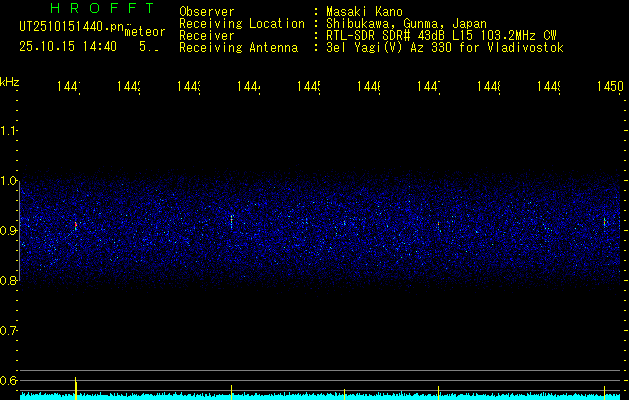Select the 'Receiving Antenna' field label
The height and width of the screenshot is (400, 629).
238,48
